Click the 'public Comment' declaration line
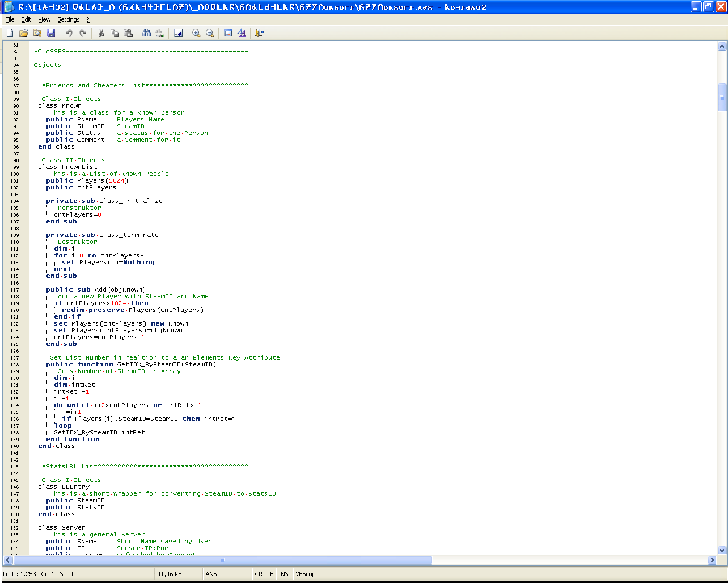Viewport: 728px width, 583px height. coord(113,140)
